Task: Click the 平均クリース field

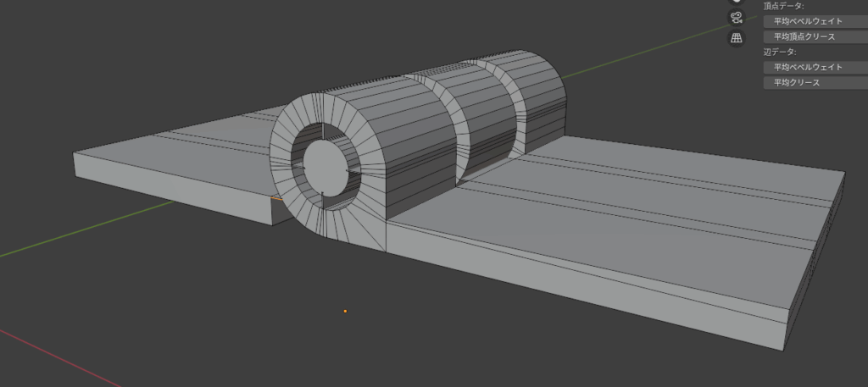Action: click(815, 82)
